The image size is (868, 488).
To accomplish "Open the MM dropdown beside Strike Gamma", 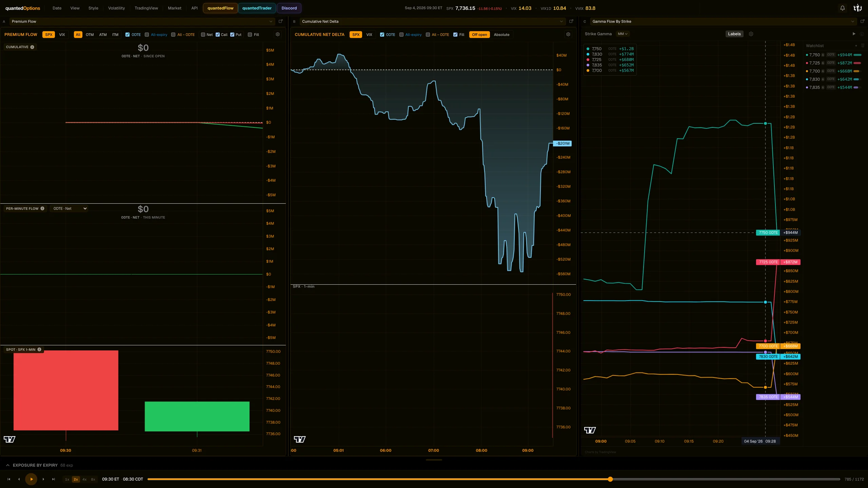I will tap(623, 34).
